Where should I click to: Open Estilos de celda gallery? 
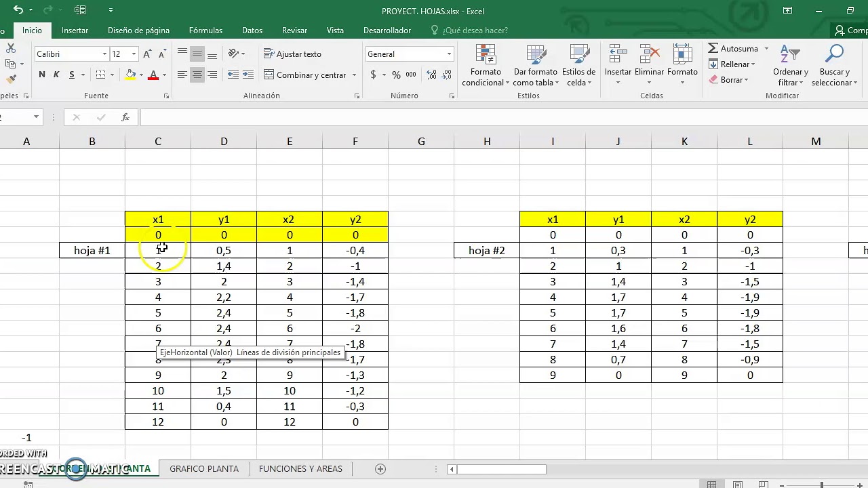[x=579, y=66]
